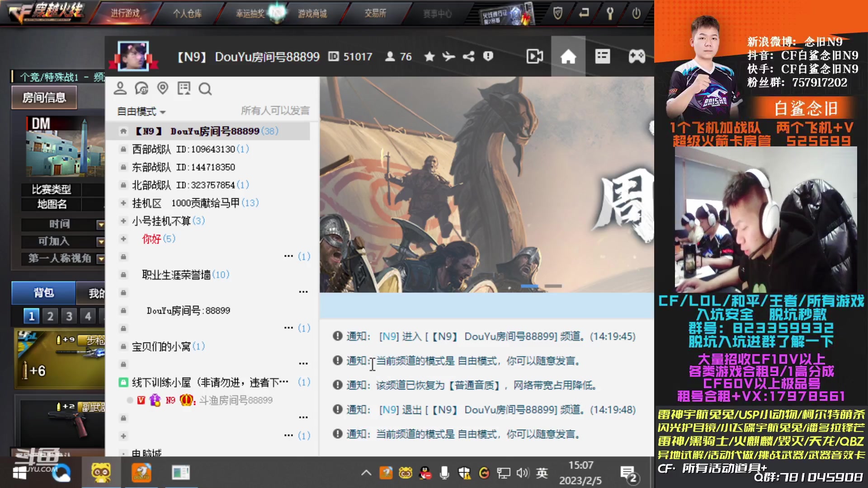Open the group chat icon beside contacts
The width and height of the screenshot is (868, 488).
142,89
